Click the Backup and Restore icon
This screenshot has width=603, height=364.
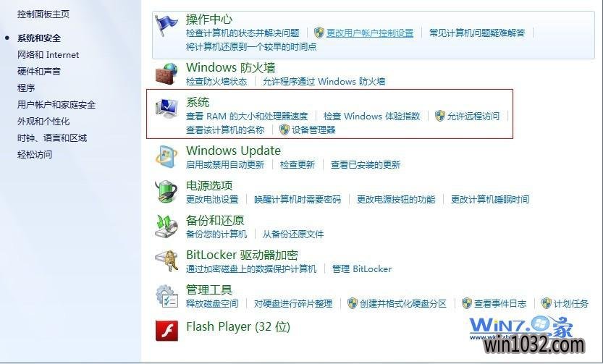point(166,227)
